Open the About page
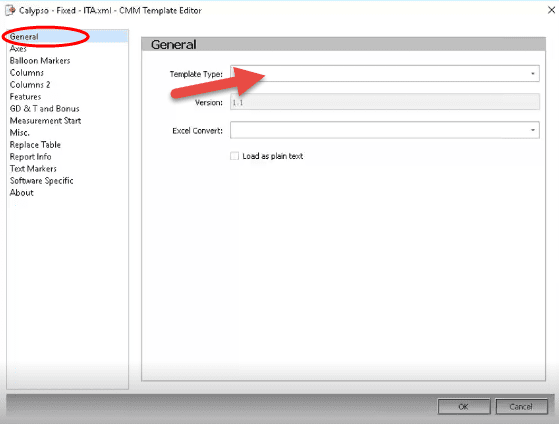 coord(21,193)
